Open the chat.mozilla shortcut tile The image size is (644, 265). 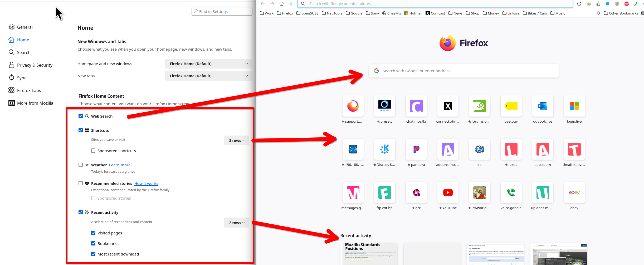pyautogui.click(x=416, y=106)
